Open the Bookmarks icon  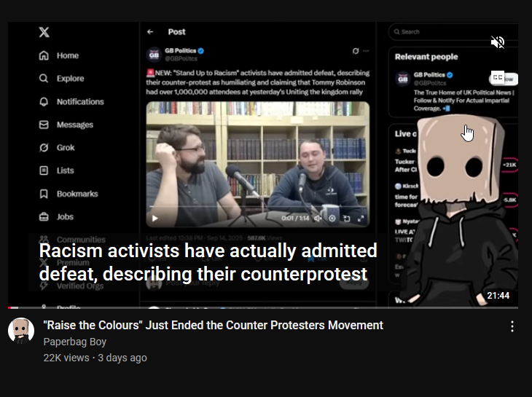(44, 194)
